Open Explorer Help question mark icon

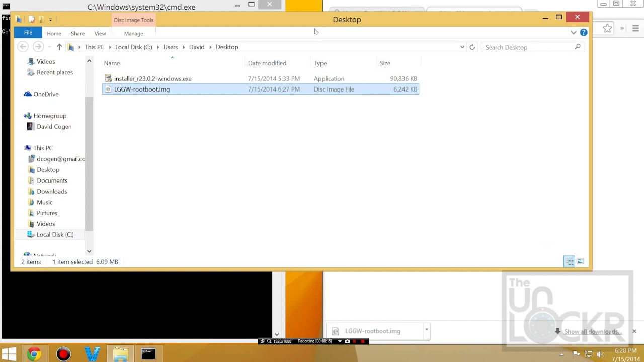584,32
